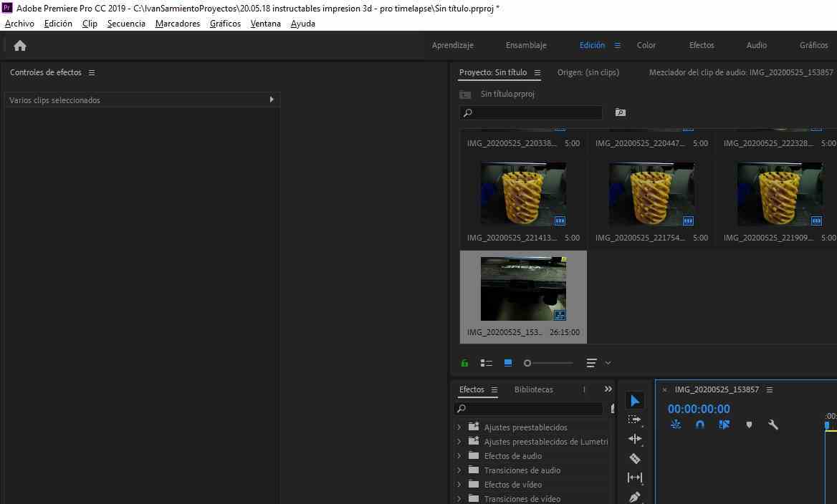The height and width of the screenshot is (504, 837).
Task: Open Timeline display settings wrench
Action: click(773, 425)
